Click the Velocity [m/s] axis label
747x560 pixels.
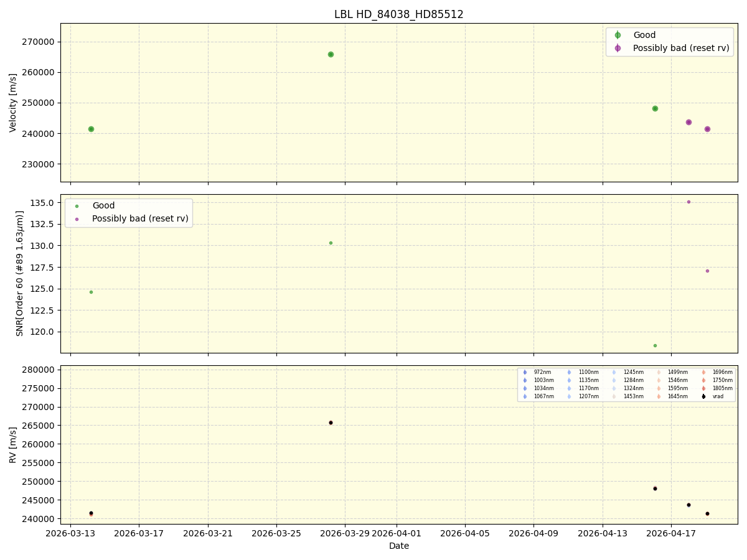click(x=13, y=103)
